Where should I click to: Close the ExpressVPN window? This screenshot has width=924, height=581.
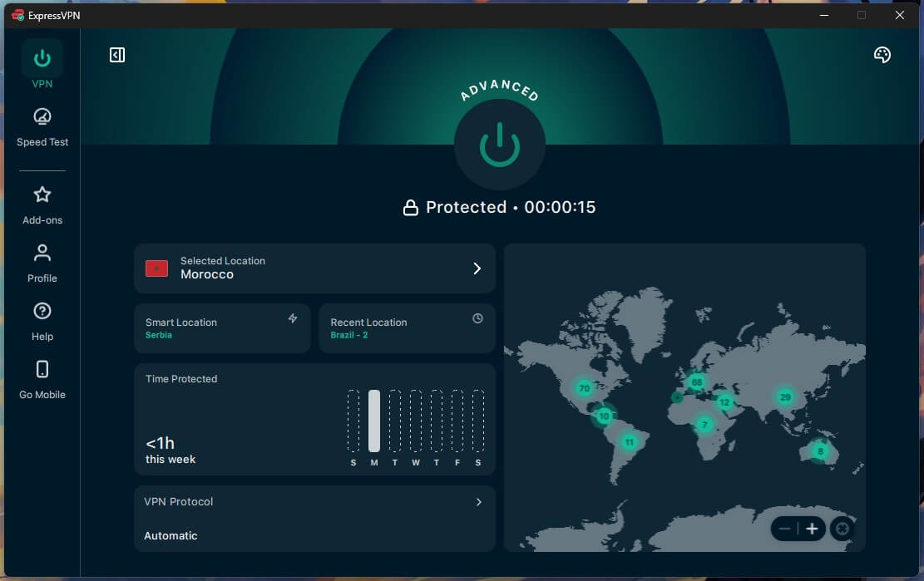click(899, 15)
